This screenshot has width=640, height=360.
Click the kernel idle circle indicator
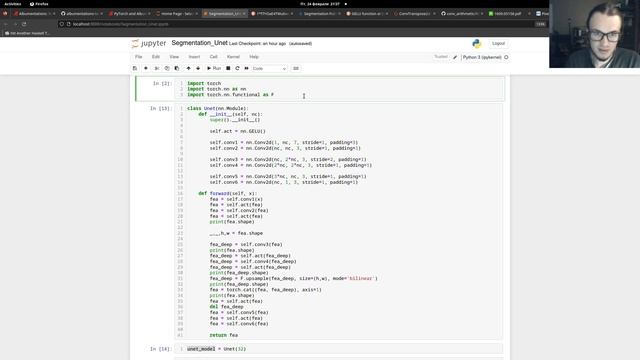click(x=506, y=57)
